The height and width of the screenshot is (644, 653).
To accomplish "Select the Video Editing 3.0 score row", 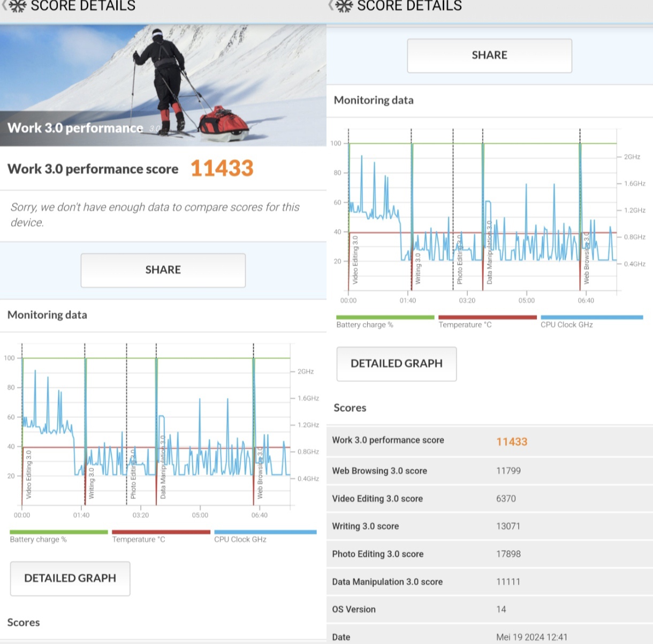I will [x=490, y=499].
